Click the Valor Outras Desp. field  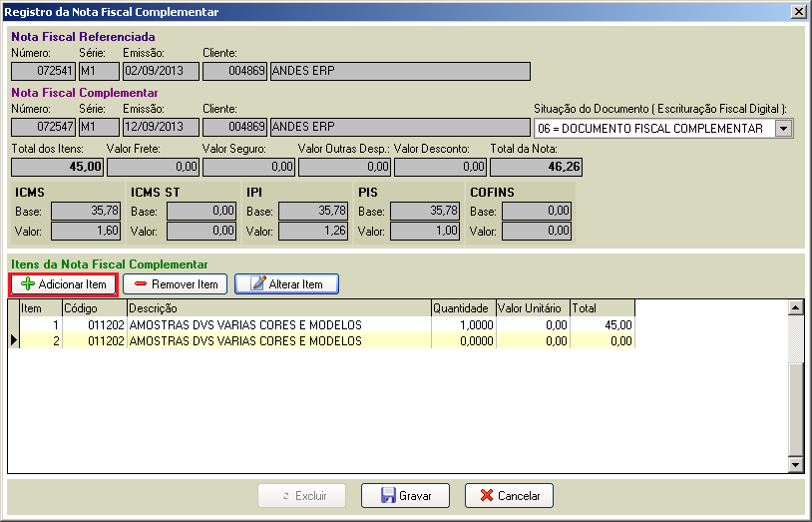(x=344, y=167)
